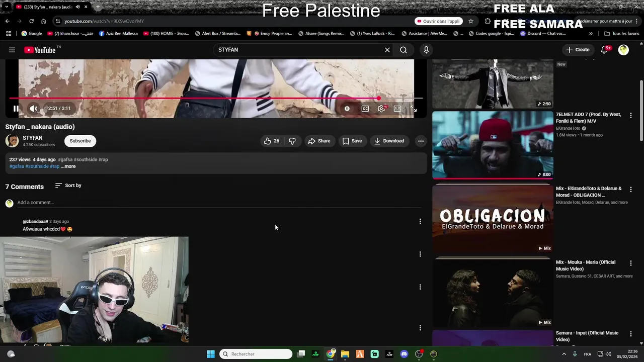Open the account avatar menu
Screen dimensions: 644x362
point(623,50)
